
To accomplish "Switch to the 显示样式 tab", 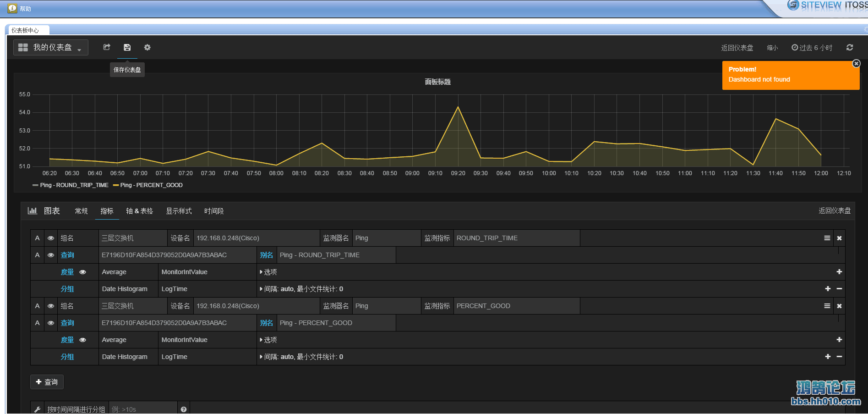I will click(x=179, y=211).
